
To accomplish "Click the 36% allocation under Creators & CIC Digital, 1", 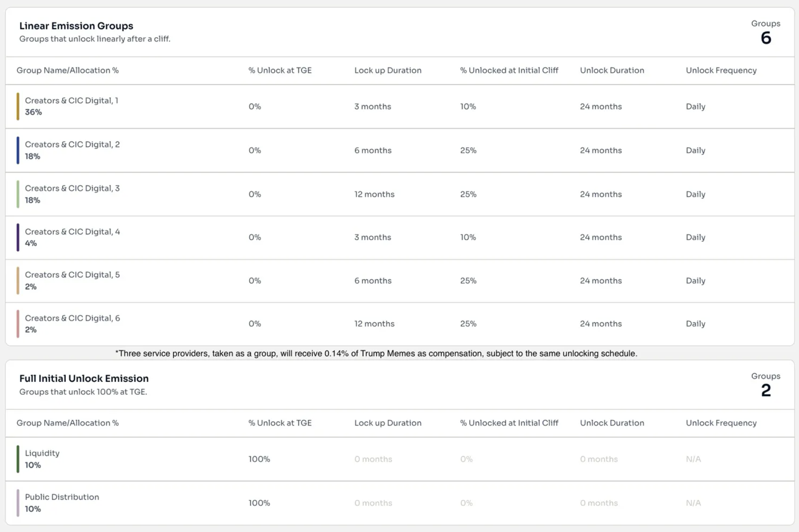I will pyautogui.click(x=33, y=112).
